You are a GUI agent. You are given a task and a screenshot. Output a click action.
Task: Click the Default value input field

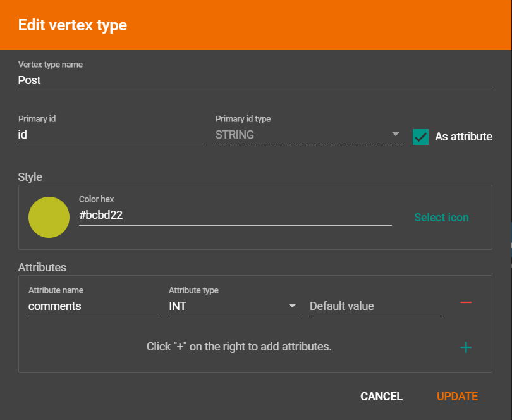coord(375,306)
